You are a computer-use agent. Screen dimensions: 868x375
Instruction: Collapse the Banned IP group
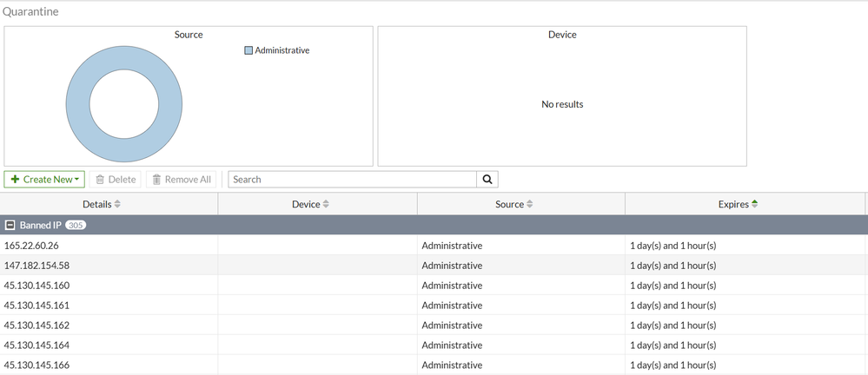10,225
